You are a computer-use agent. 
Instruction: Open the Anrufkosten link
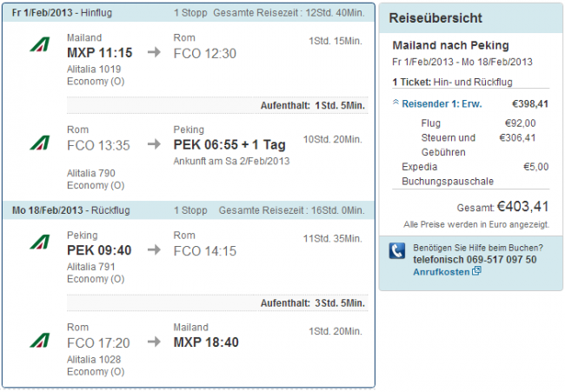coord(441,272)
